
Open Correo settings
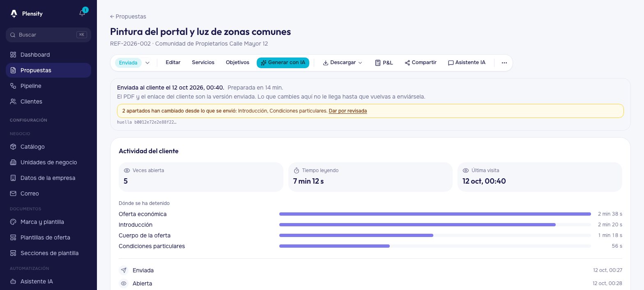48,193
